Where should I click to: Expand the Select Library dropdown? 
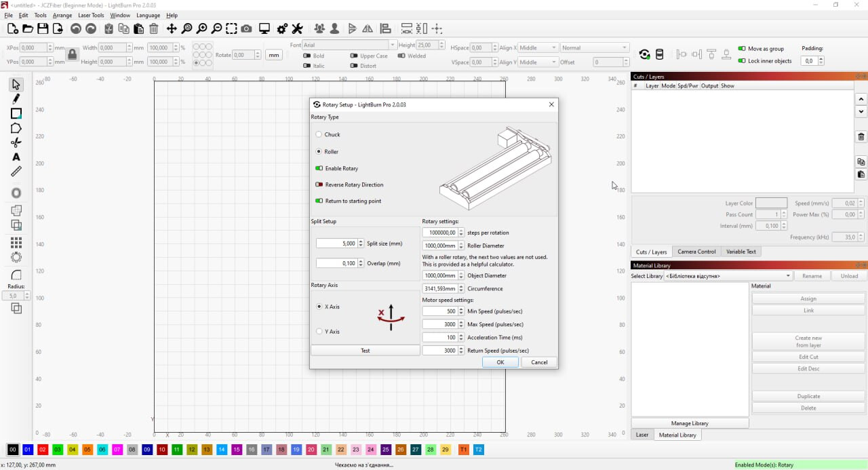728,276
